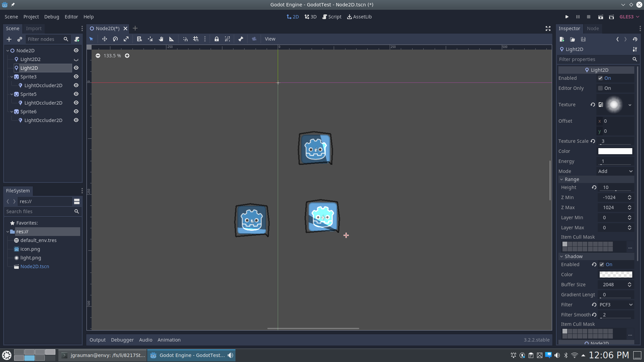Toggle smart snapping in the toolbar
The width and height of the screenshot is (644, 362).
pyautogui.click(x=185, y=39)
